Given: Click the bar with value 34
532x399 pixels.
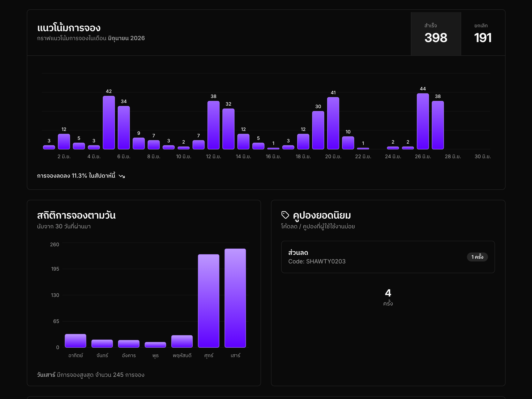Looking at the screenshot, I should (x=124, y=128).
